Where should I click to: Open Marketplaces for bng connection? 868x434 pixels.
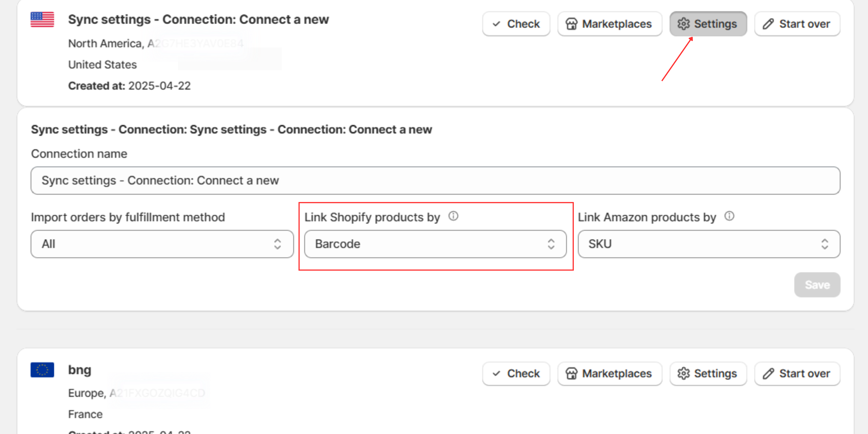click(610, 373)
